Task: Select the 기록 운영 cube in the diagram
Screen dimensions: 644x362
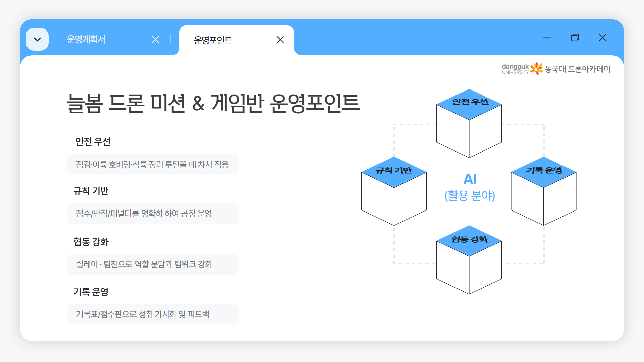Action: (x=543, y=191)
